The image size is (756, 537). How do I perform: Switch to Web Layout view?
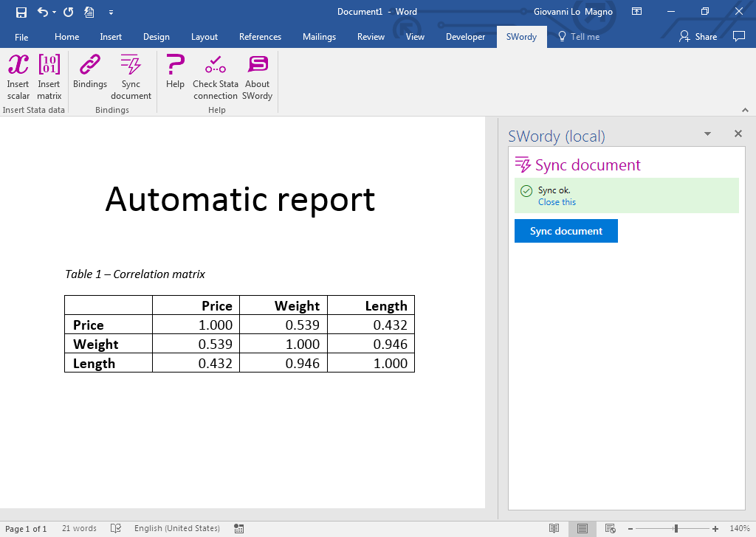pos(610,528)
